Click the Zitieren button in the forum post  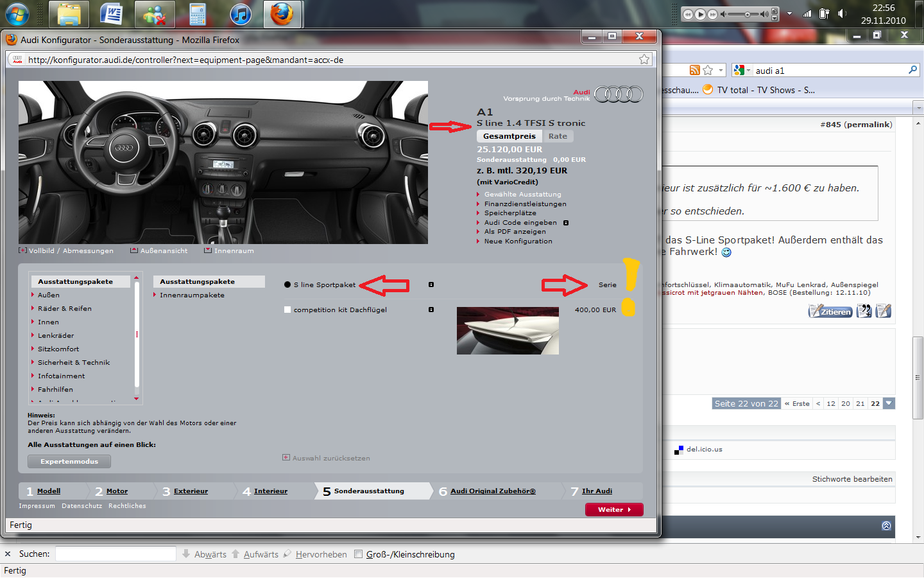[830, 311]
